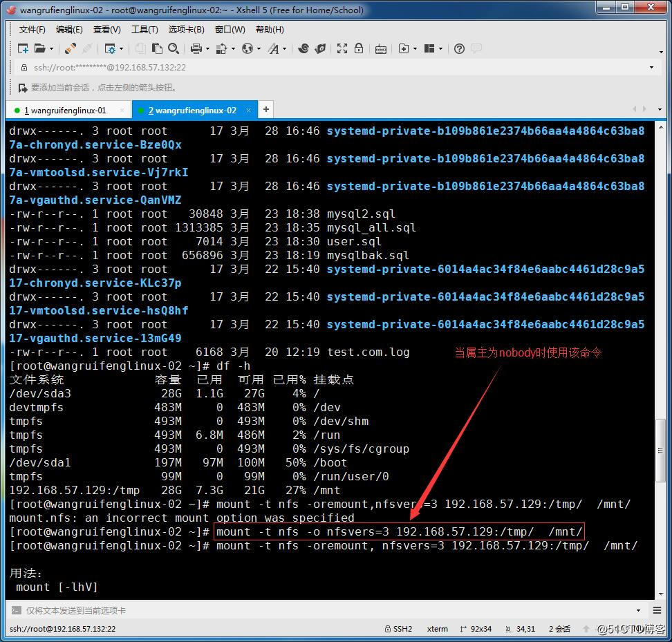
Task: Open the 窗口(W) menu
Action: [230, 30]
